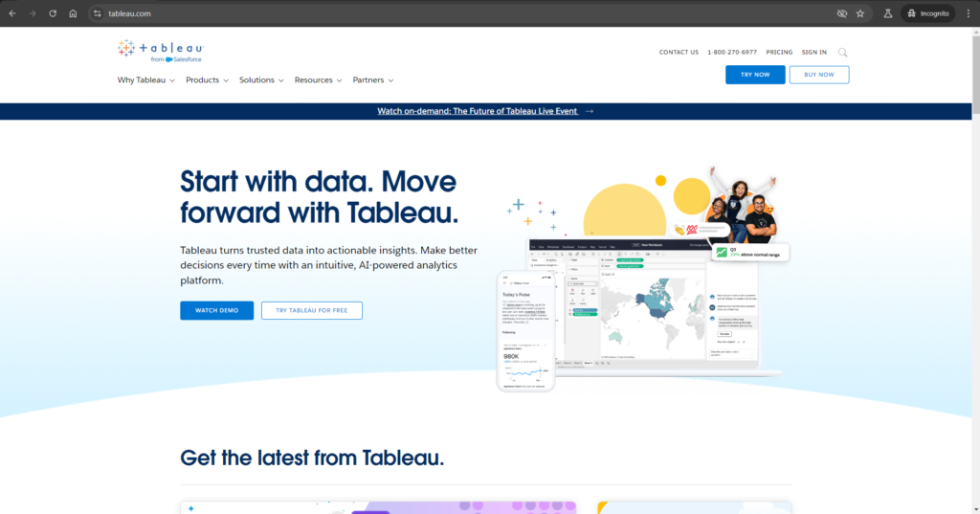Click the Sign In link
Image resolution: width=980 pixels, height=514 pixels.
(x=813, y=53)
